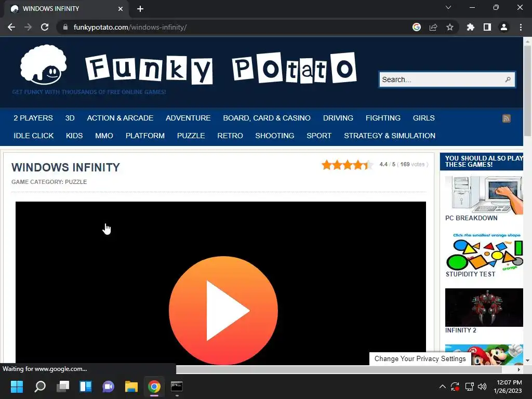Open a new tab with the plus button
The width and height of the screenshot is (532, 399).
pyautogui.click(x=140, y=9)
